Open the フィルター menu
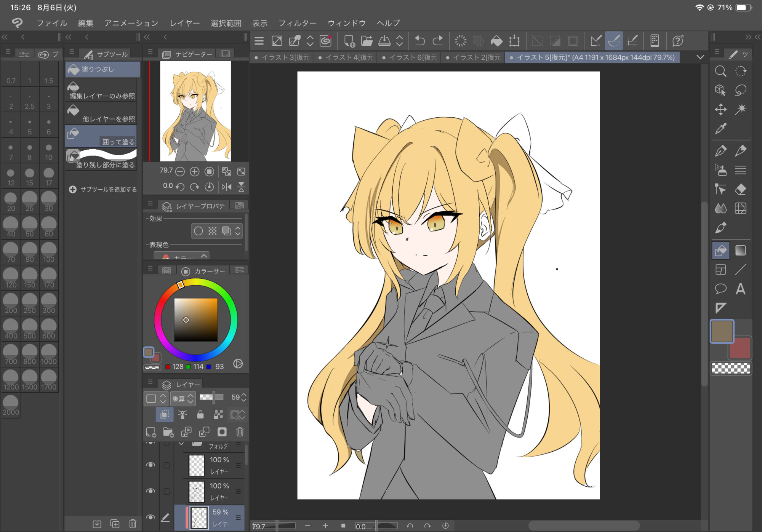This screenshot has width=762, height=532. coord(297,23)
